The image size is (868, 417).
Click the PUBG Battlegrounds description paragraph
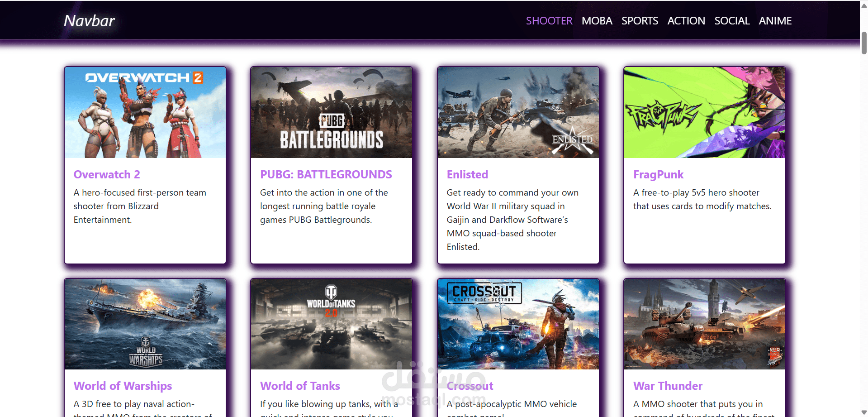tap(324, 206)
